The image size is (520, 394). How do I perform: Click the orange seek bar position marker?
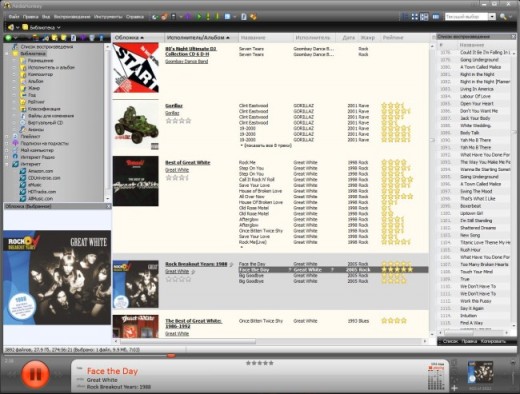click(x=171, y=356)
